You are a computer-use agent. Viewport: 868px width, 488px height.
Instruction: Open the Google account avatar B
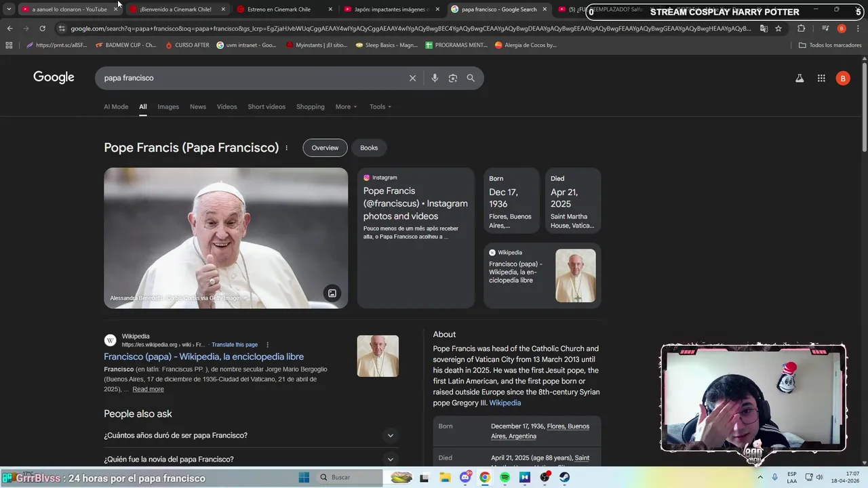pyautogui.click(x=843, y=79)
